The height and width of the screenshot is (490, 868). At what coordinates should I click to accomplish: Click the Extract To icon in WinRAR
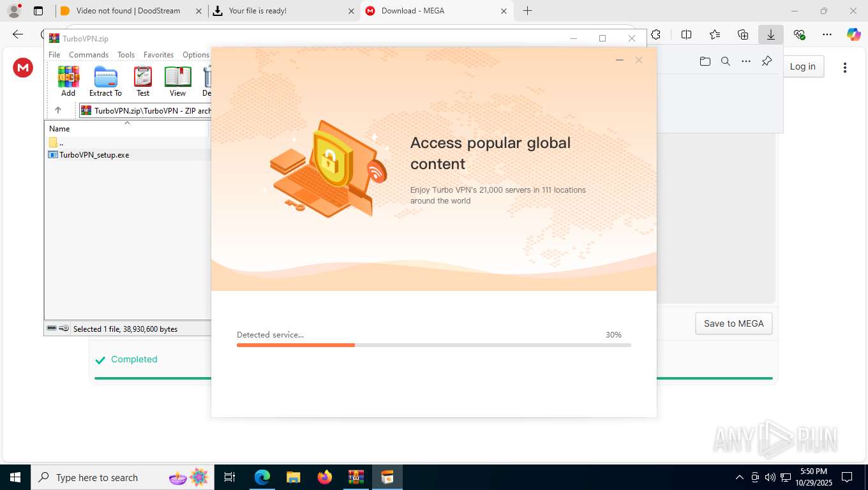click(x=105, y=81)
